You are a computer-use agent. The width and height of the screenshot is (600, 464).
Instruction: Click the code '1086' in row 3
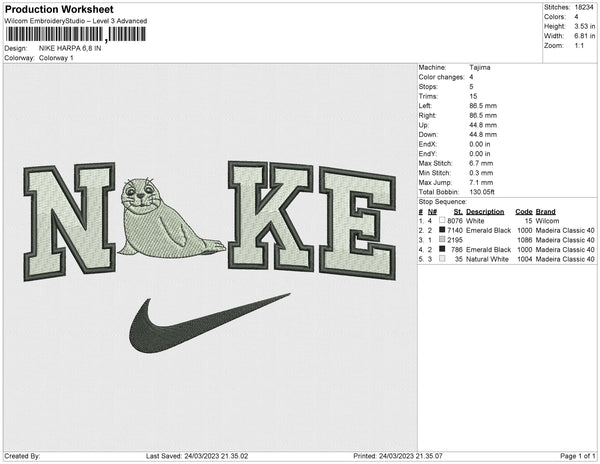(x=524, y=240)
